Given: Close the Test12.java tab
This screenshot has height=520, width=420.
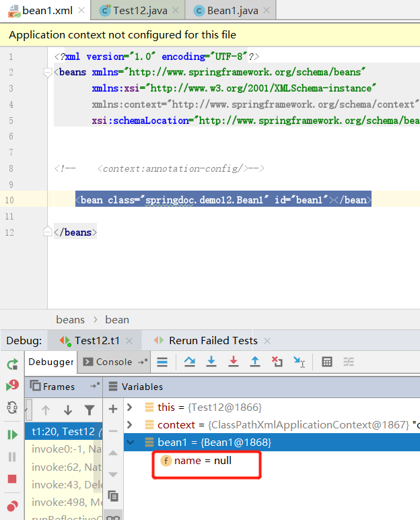Looking at the screenshot, I should coord(176,11).
